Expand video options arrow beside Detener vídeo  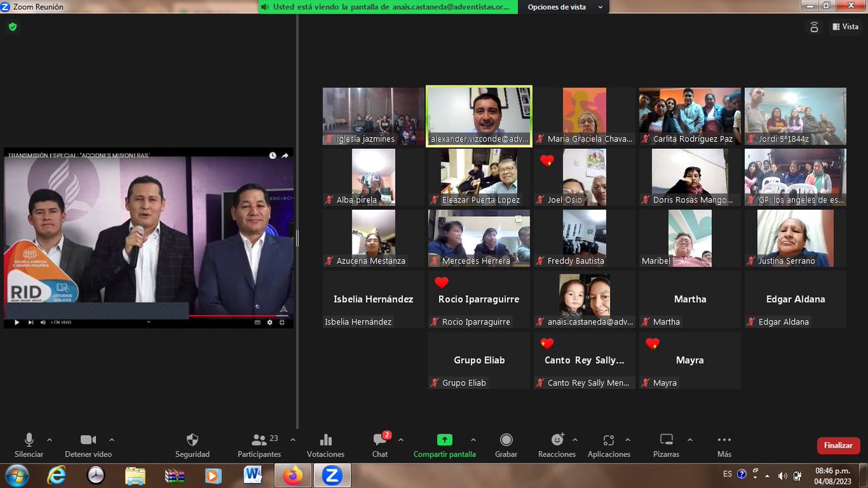[x=111, y=440]
